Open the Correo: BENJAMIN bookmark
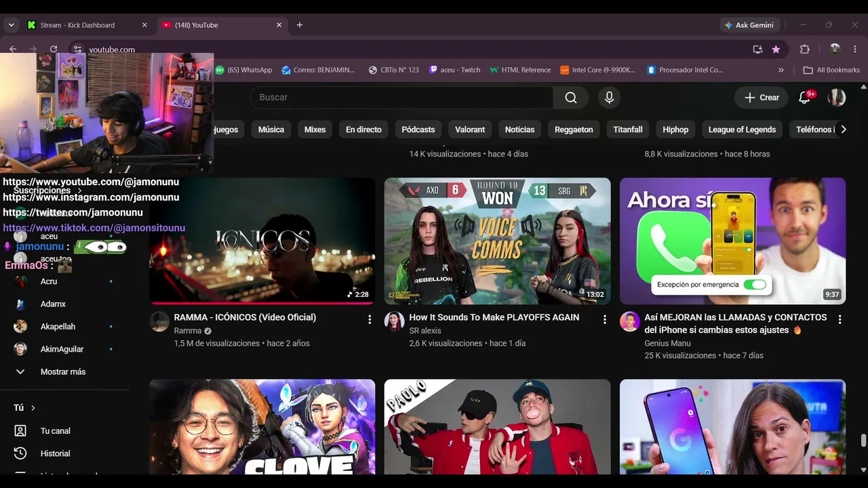The image size is (868, 488). point(318,70)
